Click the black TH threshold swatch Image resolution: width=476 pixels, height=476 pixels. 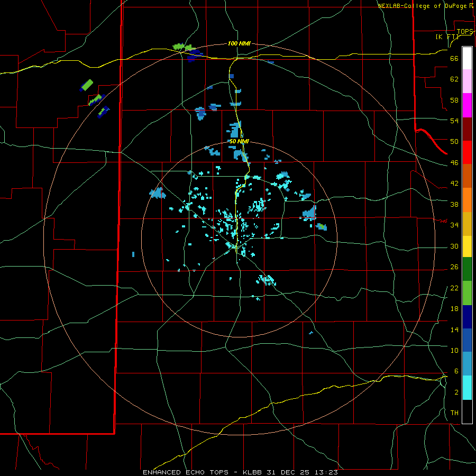(467, 411)
